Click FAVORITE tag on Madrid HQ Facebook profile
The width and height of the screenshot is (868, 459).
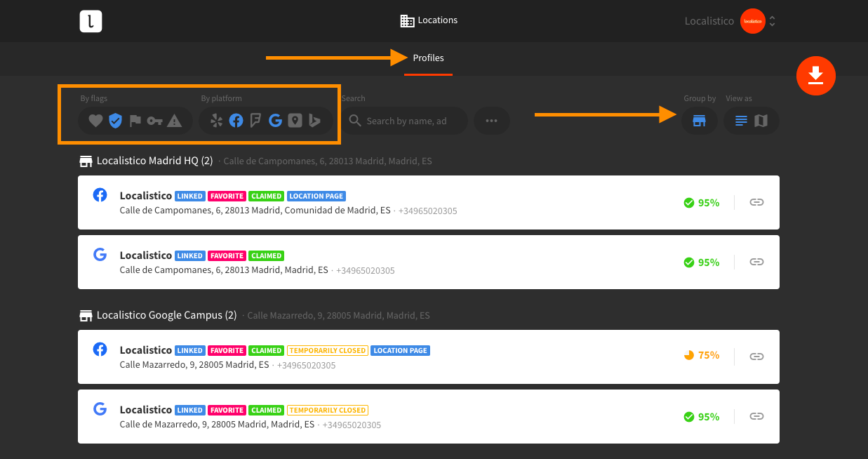tap(227, 197)
